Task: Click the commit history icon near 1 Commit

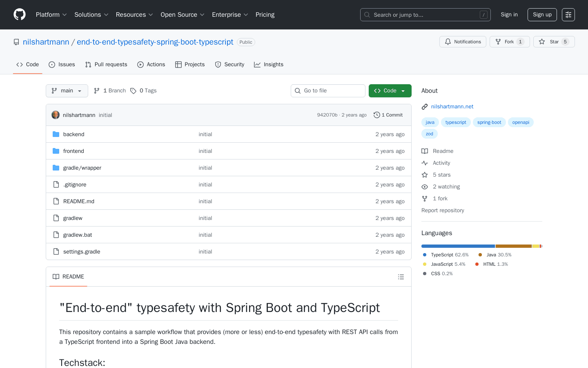Action: pyautogui.click(x=376, y=115)
